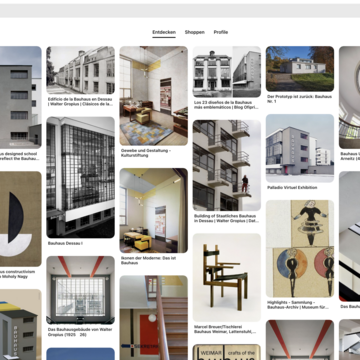The height and width of the screenshot is (360, 360).
Task: Open the Gewebe und Gestaltung room image
Action: click(x=154, y=96)
